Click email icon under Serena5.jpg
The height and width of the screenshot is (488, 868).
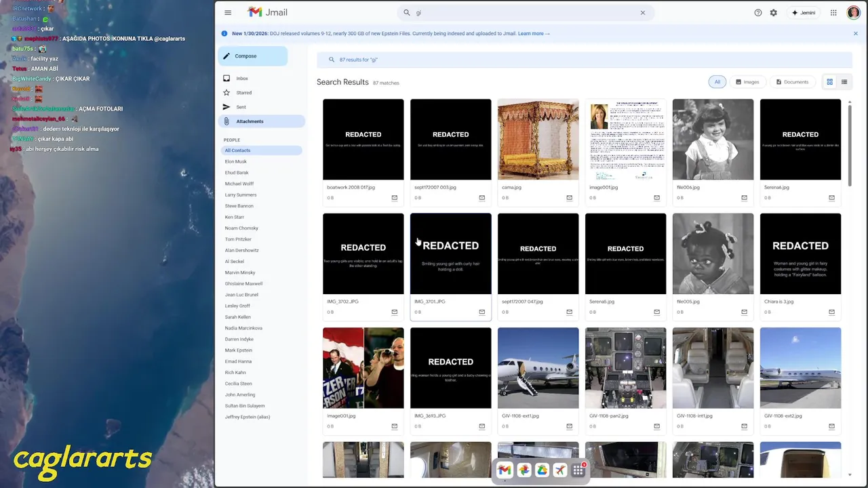tap(657, 312)
